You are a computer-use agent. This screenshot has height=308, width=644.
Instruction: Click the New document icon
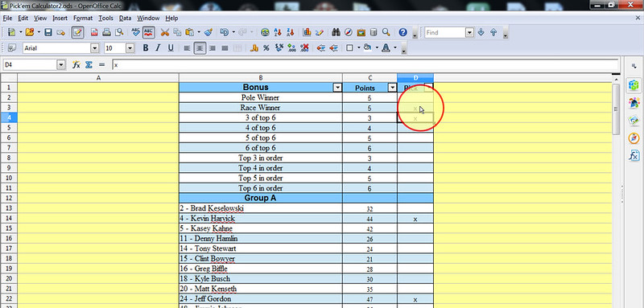coord(12,32)
